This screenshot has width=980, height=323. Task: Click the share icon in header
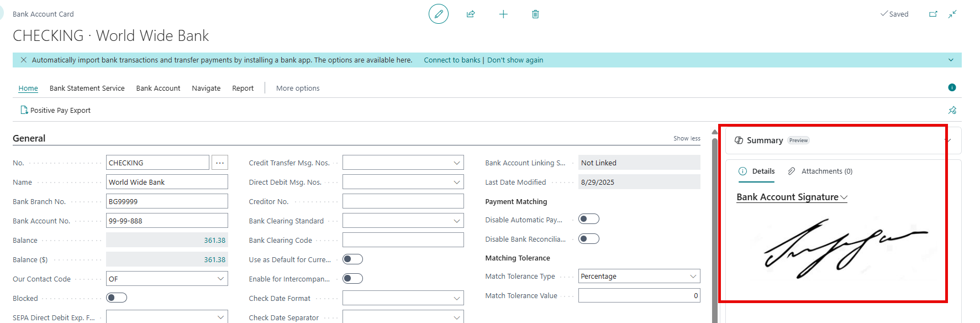[x=471, y=14]
